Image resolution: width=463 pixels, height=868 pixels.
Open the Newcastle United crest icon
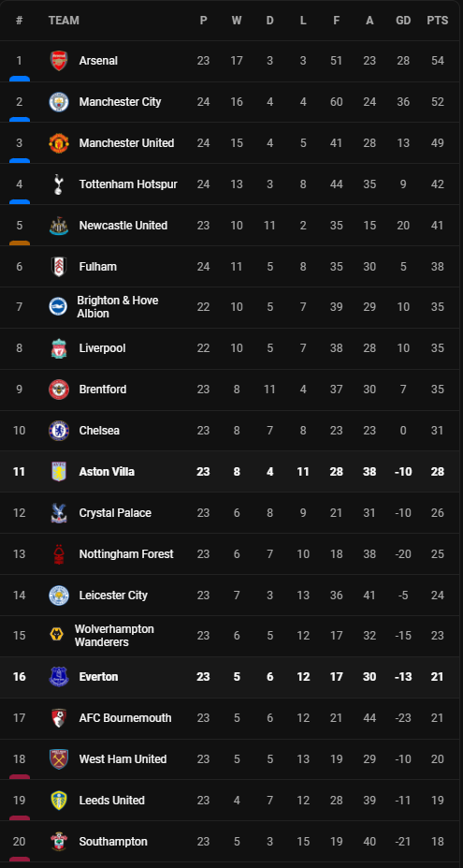pos(59,226)
